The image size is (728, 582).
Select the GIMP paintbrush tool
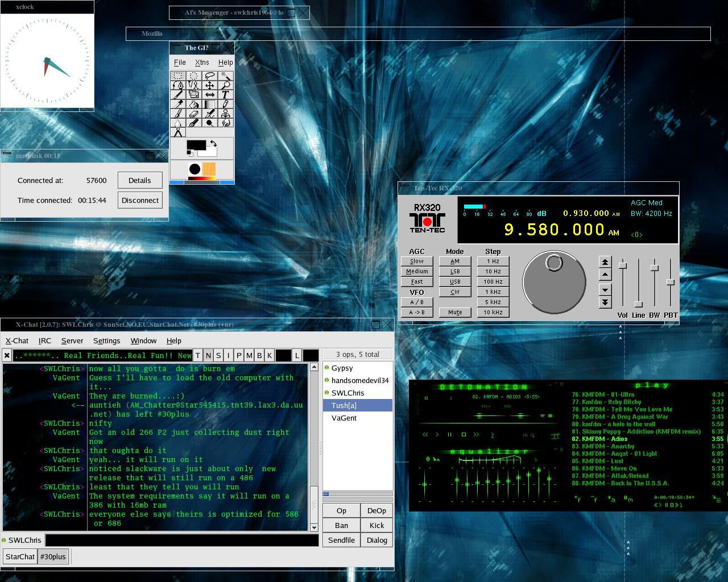pyautogui.click(x=178, y=114)
